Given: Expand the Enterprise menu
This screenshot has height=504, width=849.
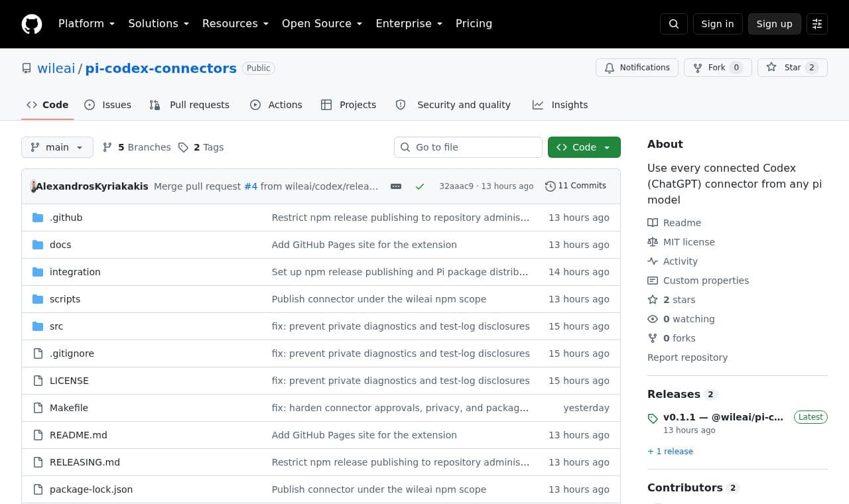Looking at the screenshot, I should pos(409,24).
